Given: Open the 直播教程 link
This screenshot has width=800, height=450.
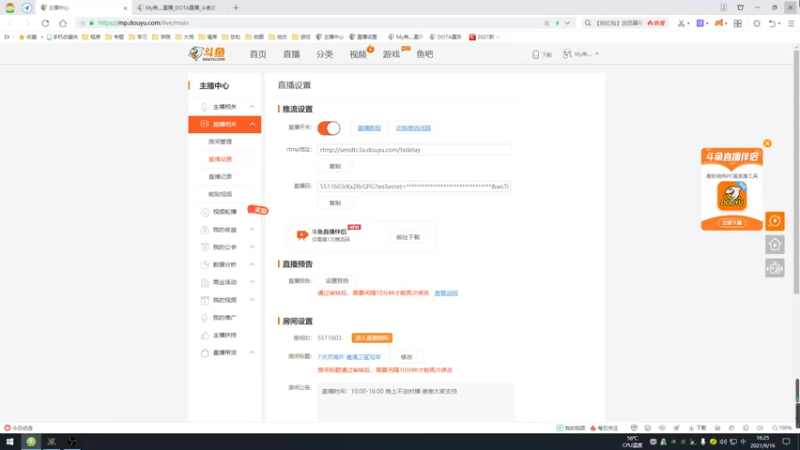Looking at the screenshot, I should point(369,128).
